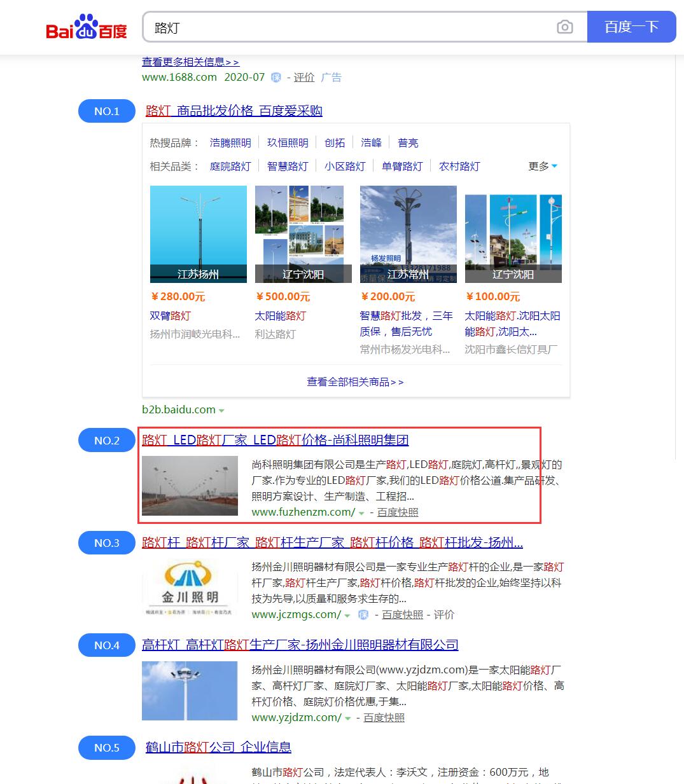Viewport: 684px width, 784px height.
Task: Choose related category 农村路灯
Action: [x=459, y=167]
